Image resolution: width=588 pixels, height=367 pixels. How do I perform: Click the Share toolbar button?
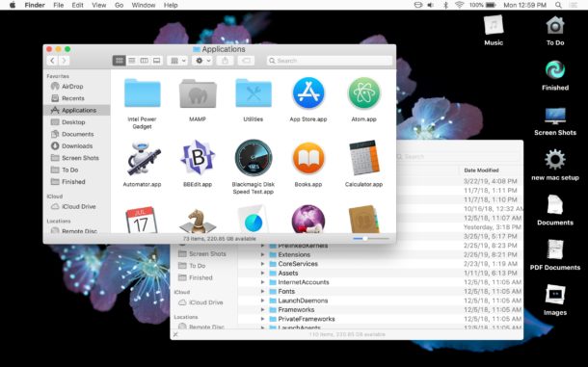[x=225, y=61]
